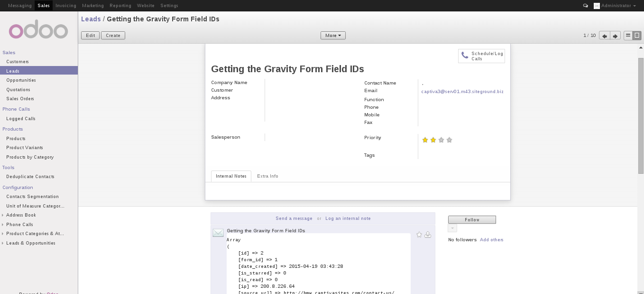The image size is (644, 294).
Task: Go to previous record with left arrow
Action: 604,35
